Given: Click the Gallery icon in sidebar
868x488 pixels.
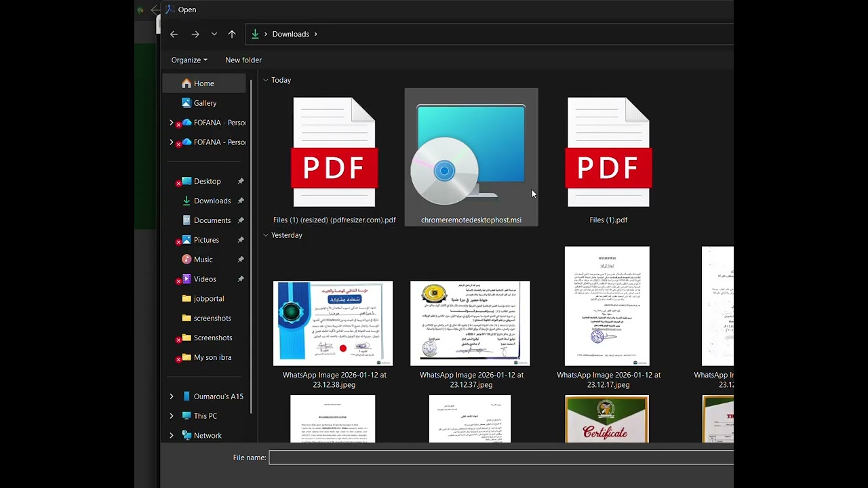Looking at the screenshot, I should click(186, 103).
